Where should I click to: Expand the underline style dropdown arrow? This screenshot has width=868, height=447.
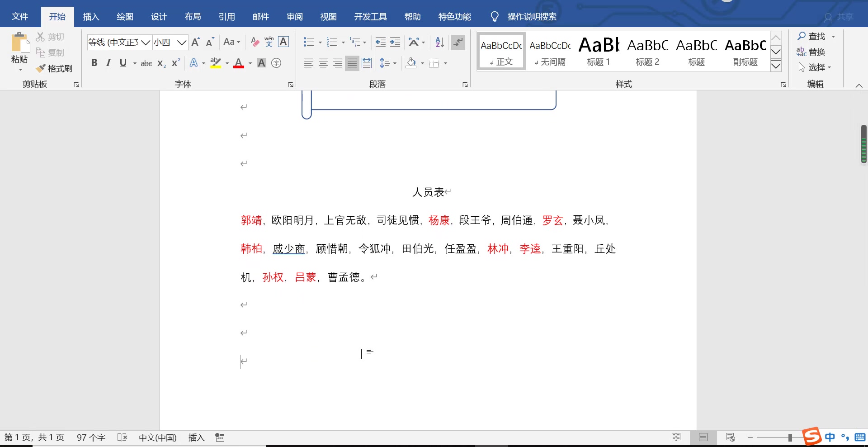tap(135, 63)
